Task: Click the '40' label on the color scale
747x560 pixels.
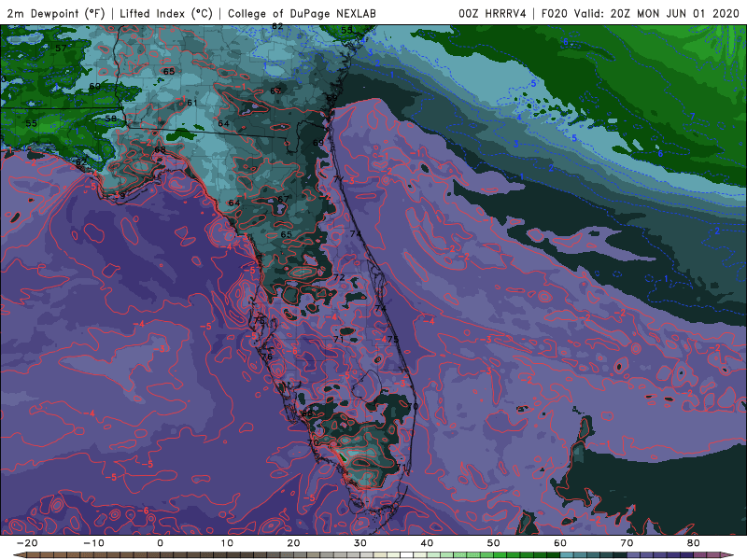Action: coord(427,543)
